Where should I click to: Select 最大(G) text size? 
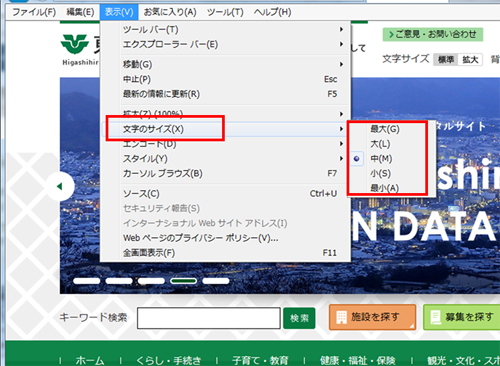coord(391,129)
